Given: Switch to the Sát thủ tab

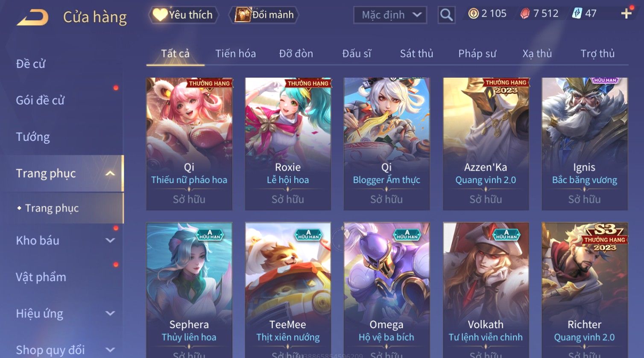Looking at the screenshot, I should [x=416, y=53].
